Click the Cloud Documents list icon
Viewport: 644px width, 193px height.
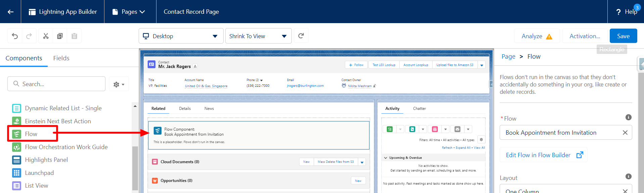(155, 162)
